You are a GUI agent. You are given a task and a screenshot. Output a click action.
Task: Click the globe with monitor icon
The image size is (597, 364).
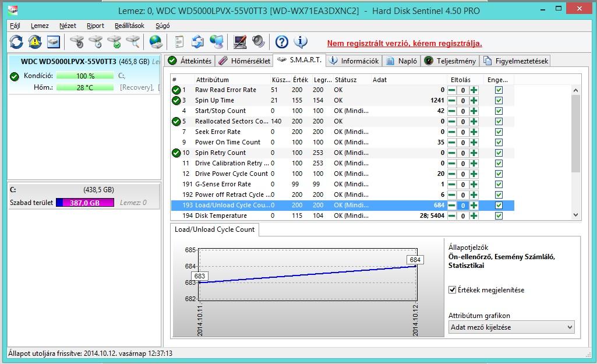(x=216, y=41)
